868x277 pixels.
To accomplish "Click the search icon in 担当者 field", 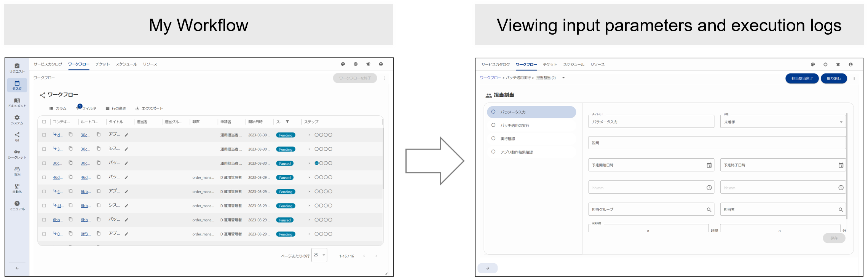I will pyautogui.click(x=841, y=210).
